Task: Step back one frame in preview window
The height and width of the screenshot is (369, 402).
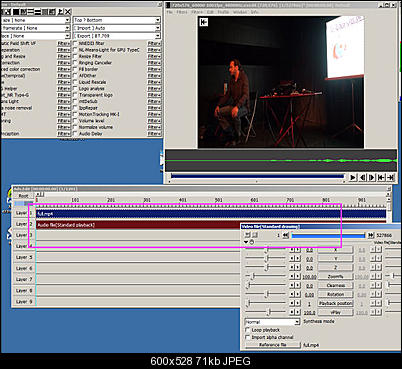Action: [362, 177]
